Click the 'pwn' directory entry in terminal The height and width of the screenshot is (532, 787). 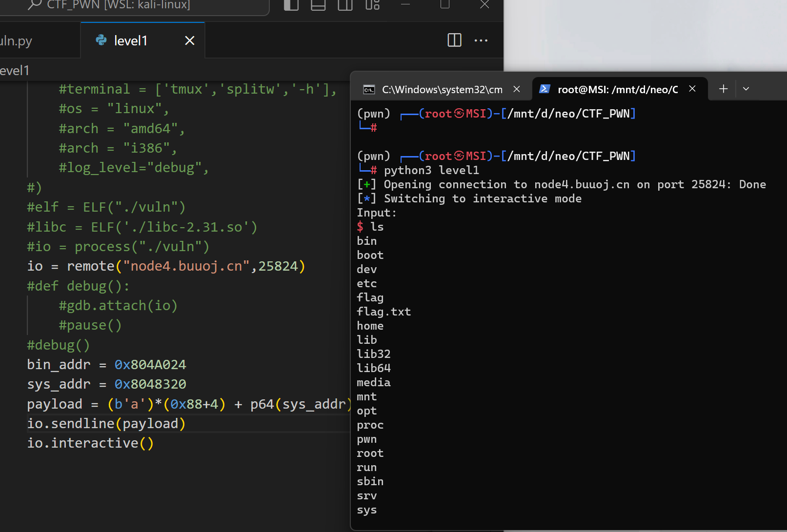pos(367,439)
